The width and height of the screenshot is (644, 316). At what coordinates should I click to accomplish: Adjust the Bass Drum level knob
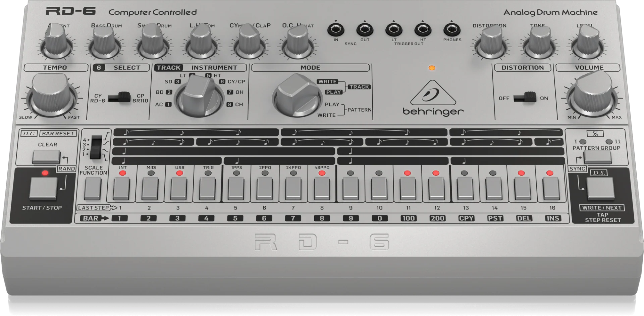(x=105, y=42)
